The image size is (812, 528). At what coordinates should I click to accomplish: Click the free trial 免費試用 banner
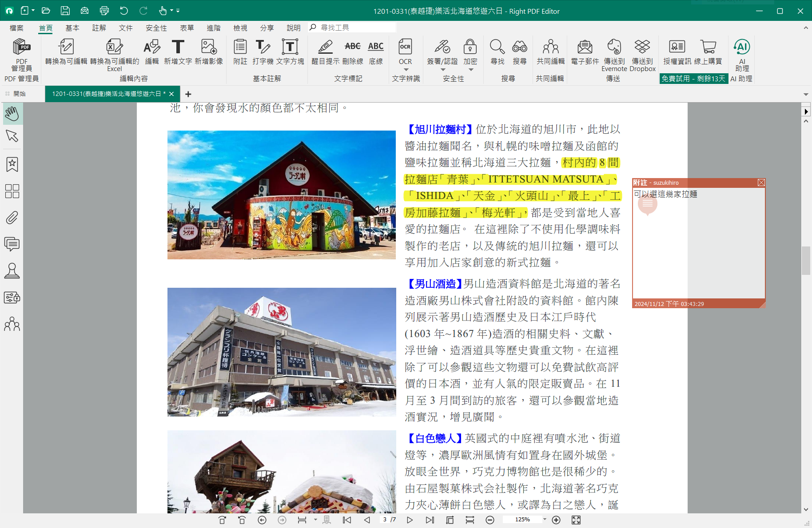(693, 79)
